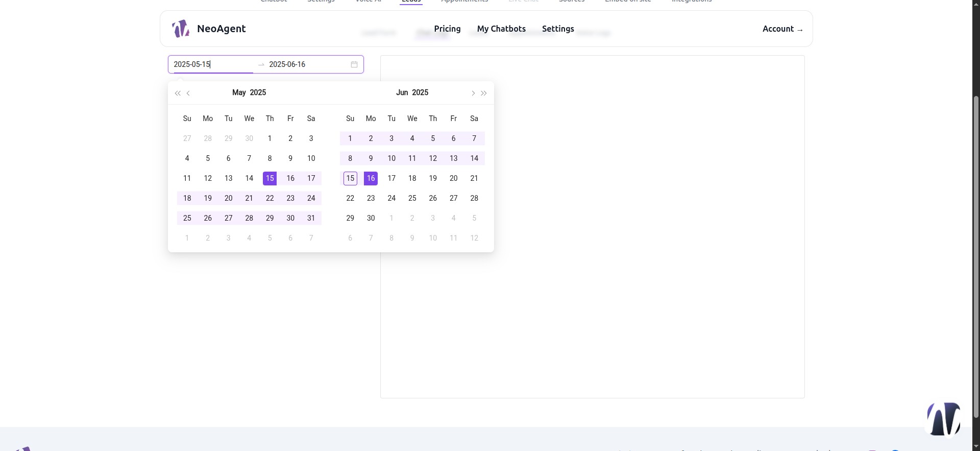This screenshot has height=451, width=980.
Task: Choose June 19 in the right calendar
Action: tap(433, 178)
